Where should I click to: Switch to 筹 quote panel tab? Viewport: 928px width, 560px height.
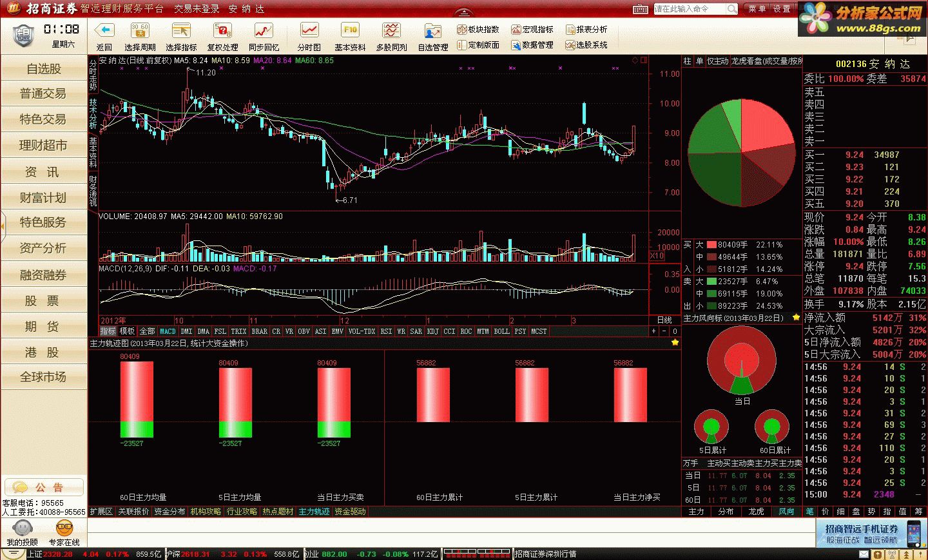[x=918, y=512]
